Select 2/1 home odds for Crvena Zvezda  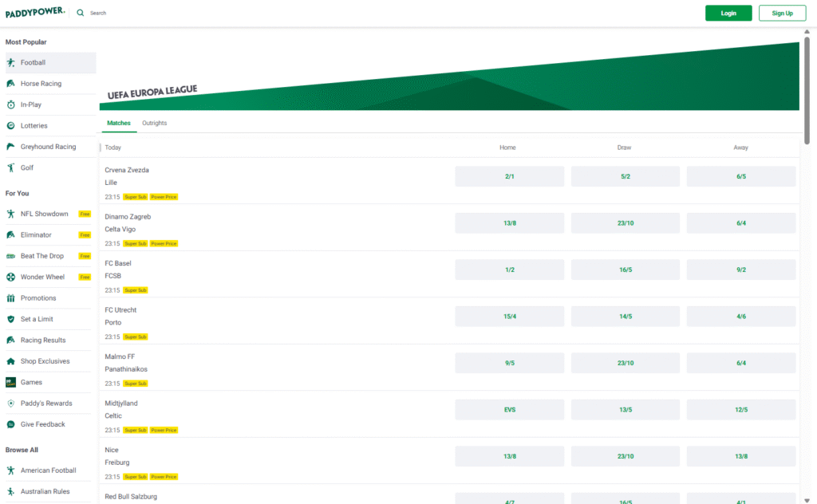509,176
